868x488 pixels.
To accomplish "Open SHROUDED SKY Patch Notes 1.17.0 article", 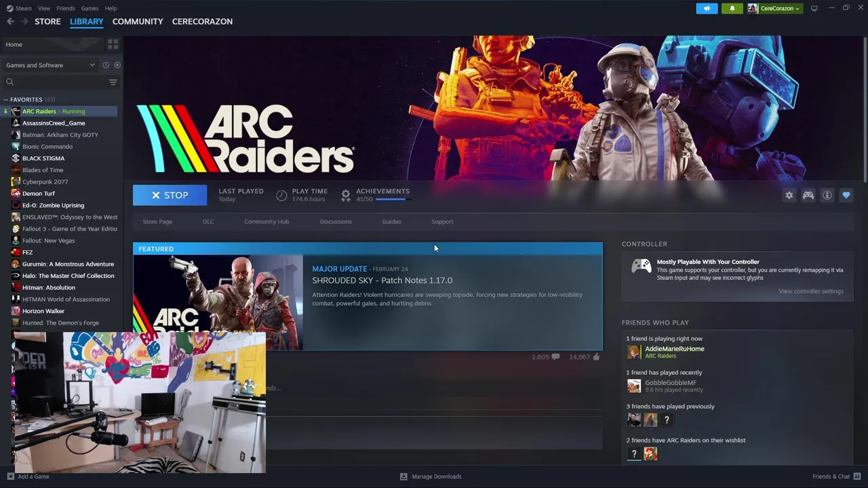I will pos(382,281).
